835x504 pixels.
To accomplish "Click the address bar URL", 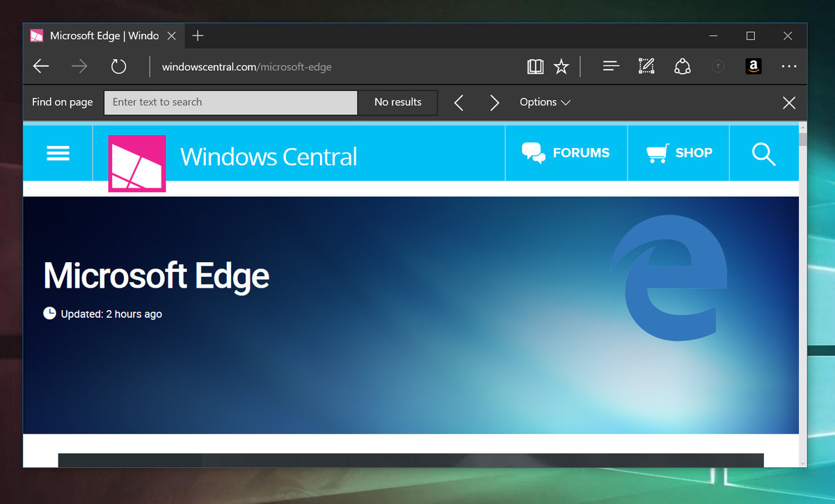I will [246, 67].
